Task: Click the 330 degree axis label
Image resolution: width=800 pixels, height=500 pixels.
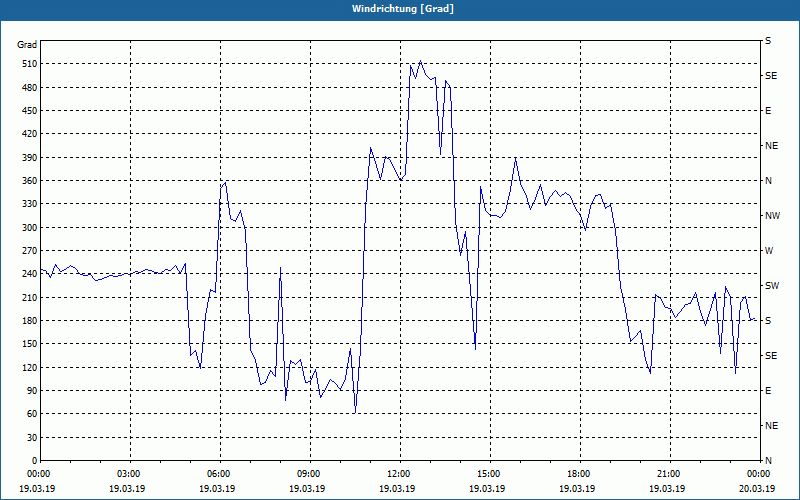Action: 30,204
